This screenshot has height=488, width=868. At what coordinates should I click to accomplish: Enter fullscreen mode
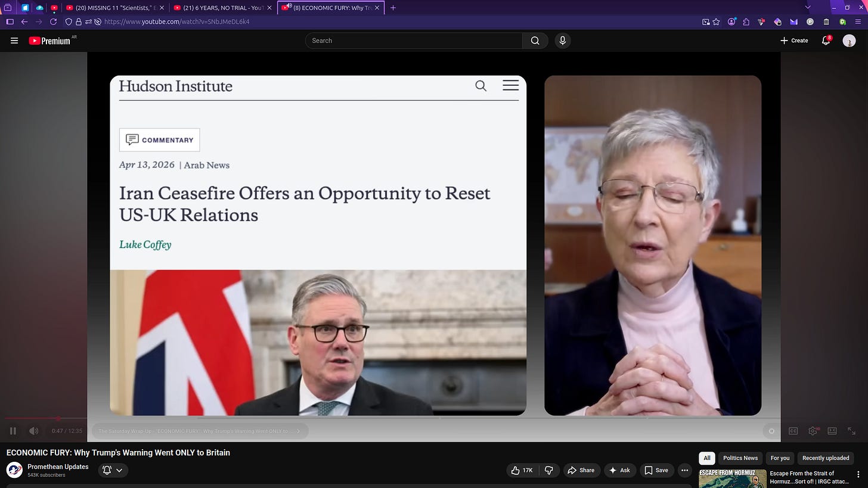point(852,431)
